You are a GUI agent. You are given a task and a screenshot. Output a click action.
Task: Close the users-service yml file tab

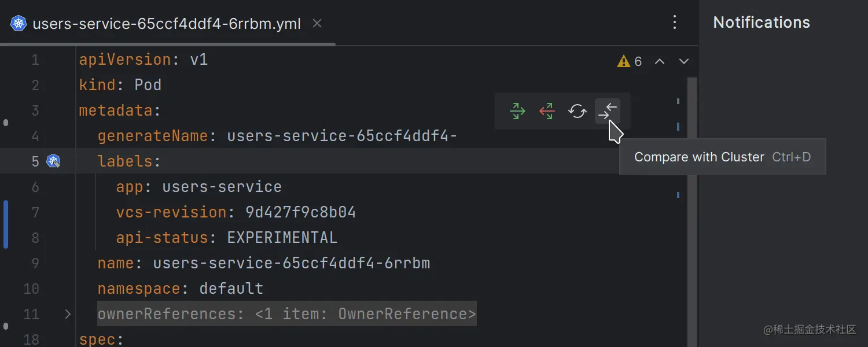click(317, 23)
